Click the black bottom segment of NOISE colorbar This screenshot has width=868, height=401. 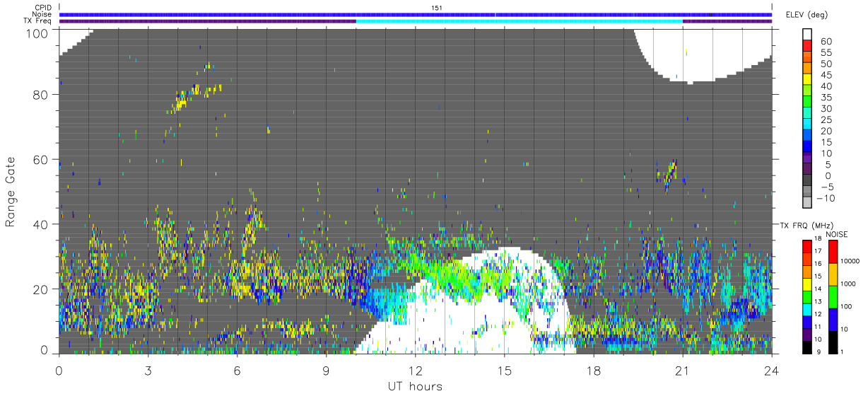(x=832, y=342)
